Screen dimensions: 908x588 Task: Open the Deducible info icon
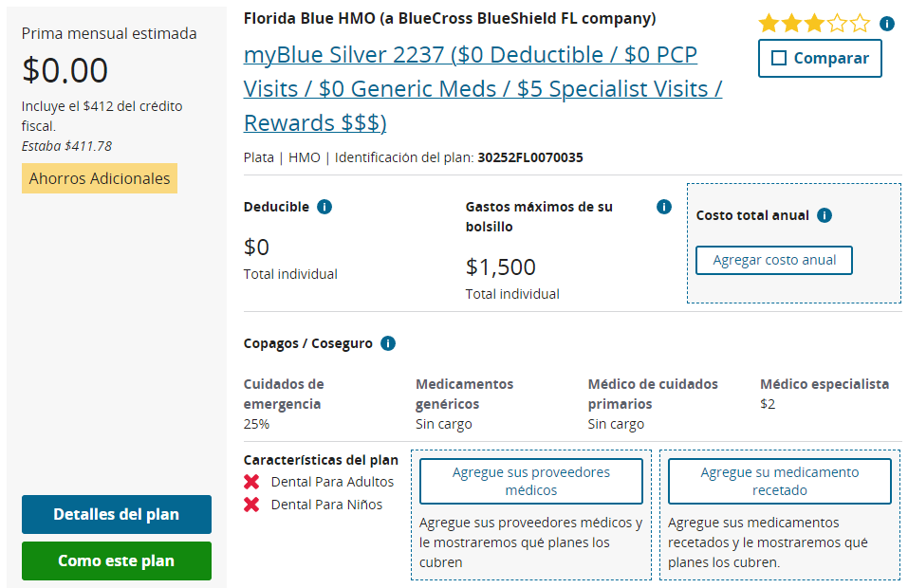(324, 207)
